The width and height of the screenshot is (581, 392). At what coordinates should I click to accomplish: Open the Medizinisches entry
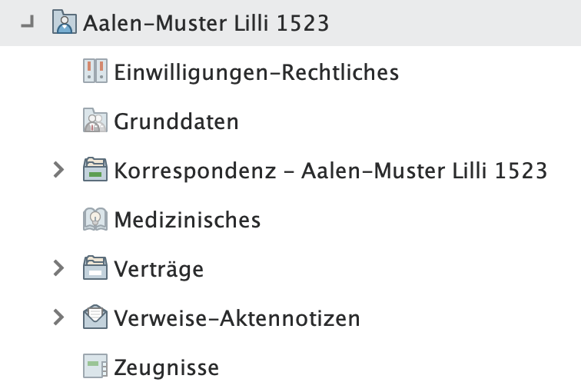tap(187, 220)
